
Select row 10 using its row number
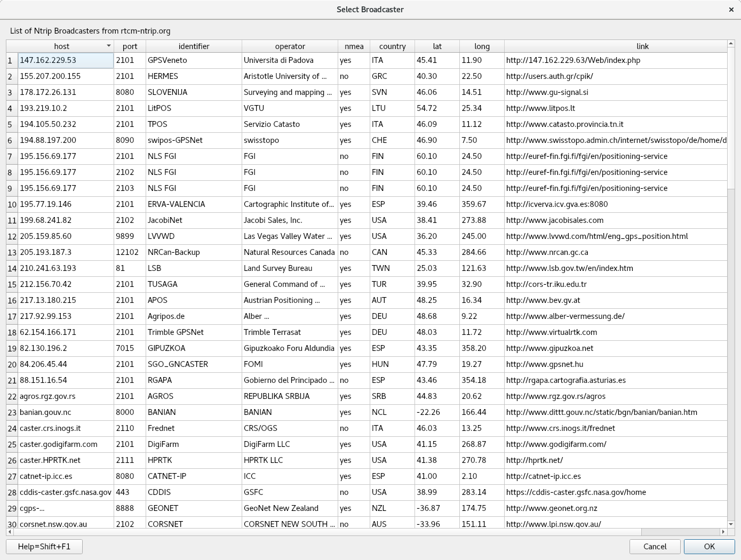coord(12,205)
